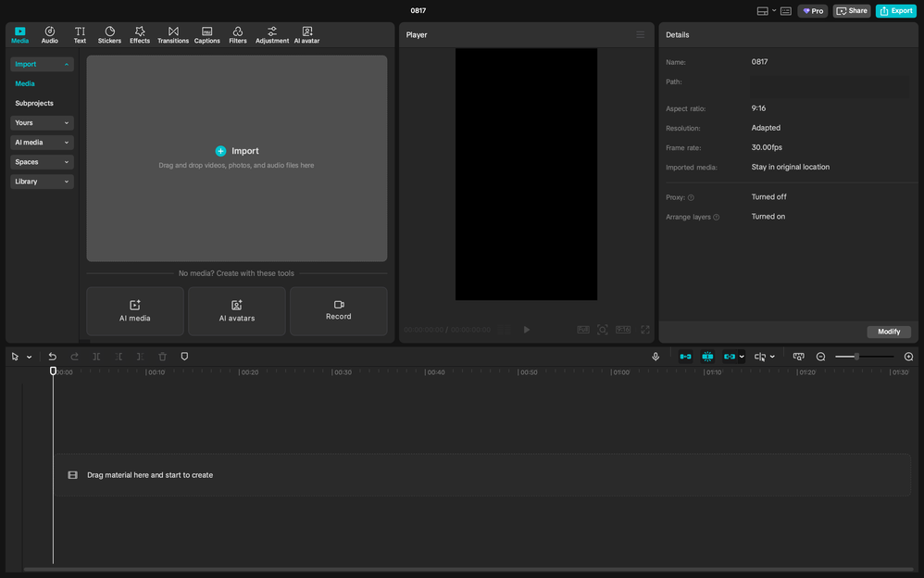Toggle auto snapping
The height and width of the screenshot is (578, 924).
coord(707,357)
